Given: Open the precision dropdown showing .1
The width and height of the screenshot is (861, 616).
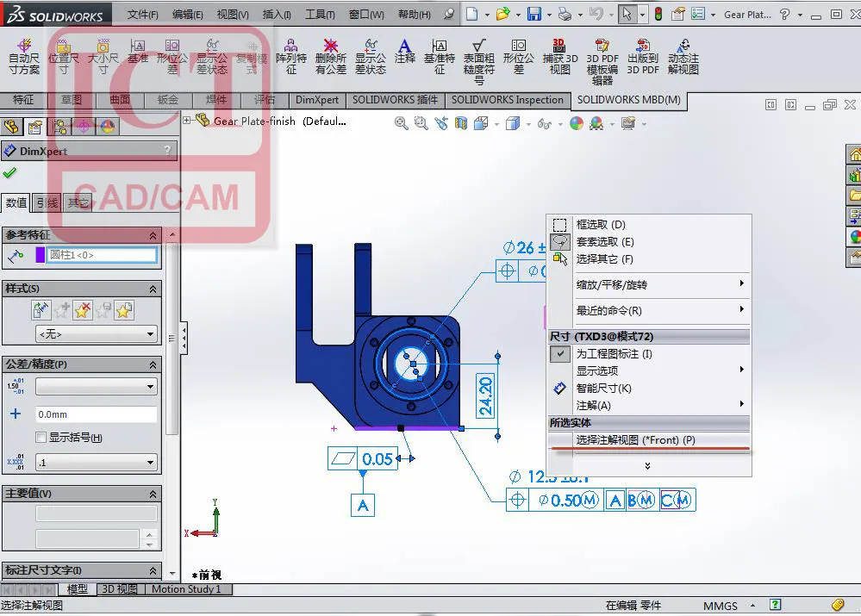Looking at the screenshot, I should coord(96,463).
